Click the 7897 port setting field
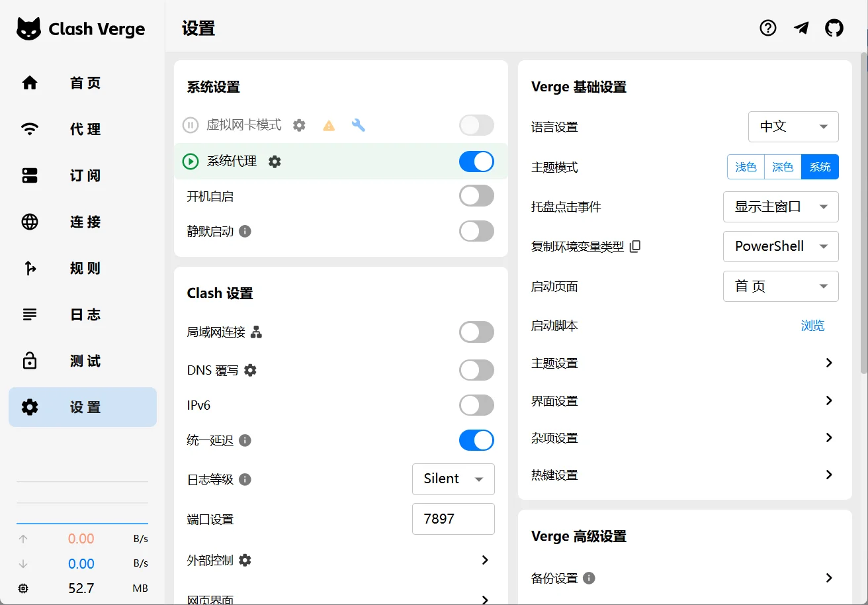 [x=453, y=519]
